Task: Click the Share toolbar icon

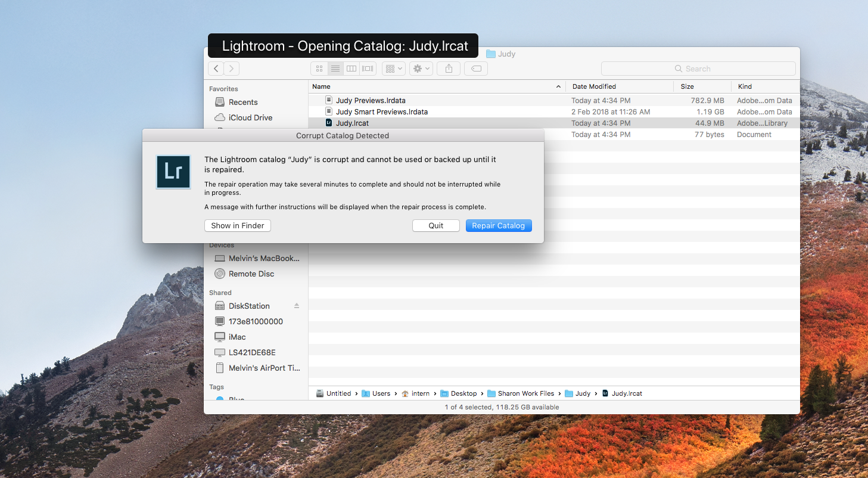Action: coord(449,69)
